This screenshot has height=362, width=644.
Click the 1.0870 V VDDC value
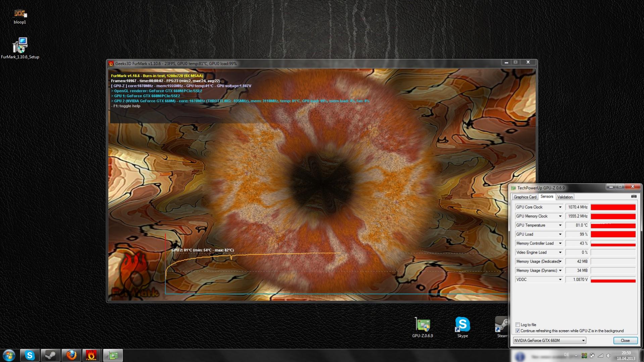click(578, 280)
